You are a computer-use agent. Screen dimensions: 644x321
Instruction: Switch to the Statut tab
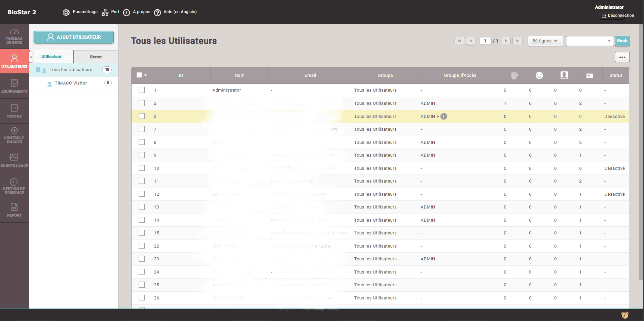click(95, 57)
